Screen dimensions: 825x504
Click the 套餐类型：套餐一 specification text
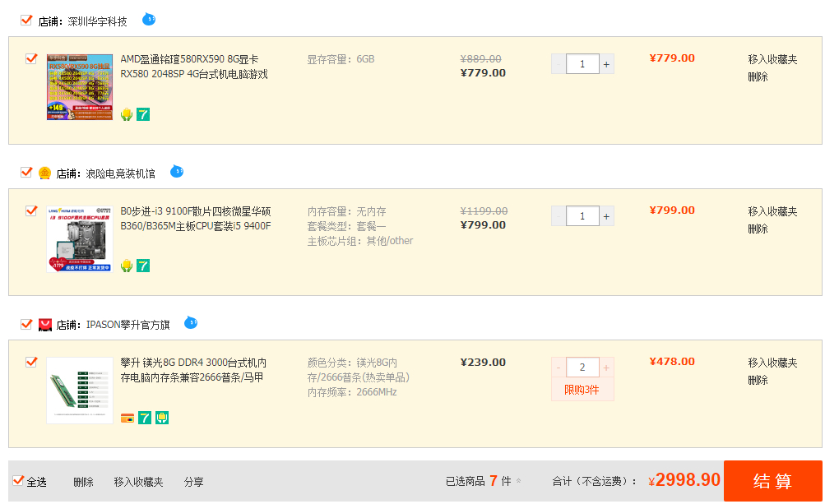pyautogui.click(x=347, y=226)
